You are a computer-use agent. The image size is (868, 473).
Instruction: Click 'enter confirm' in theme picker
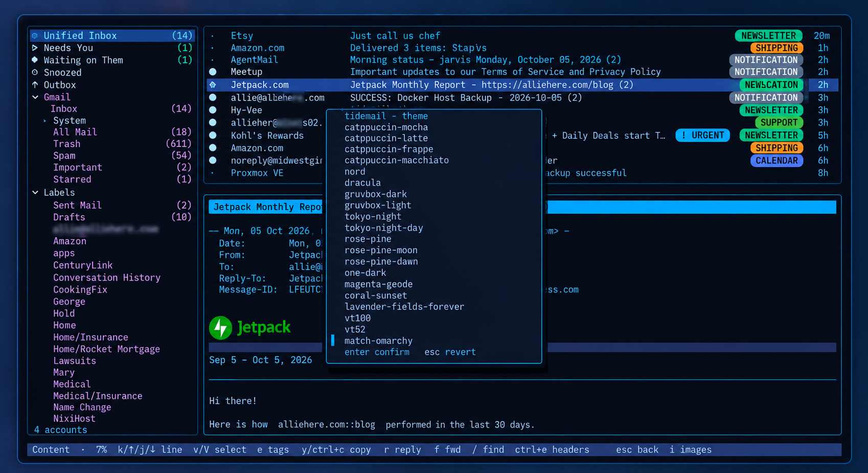pyautogui.click(x=377, y=352)
